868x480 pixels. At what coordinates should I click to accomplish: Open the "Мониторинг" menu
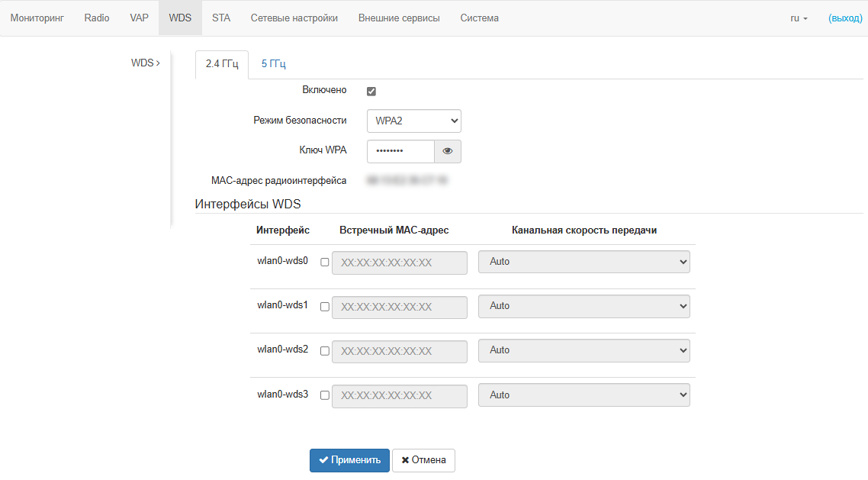pos(37,18)
